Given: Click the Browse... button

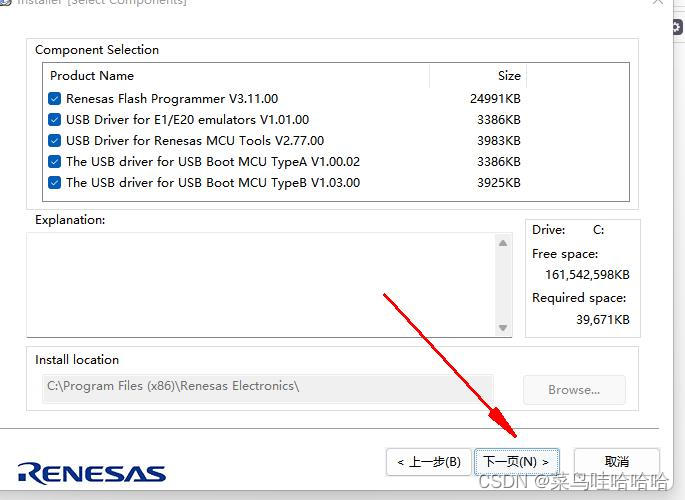Looking at the screenshot, I should [574, 390].
